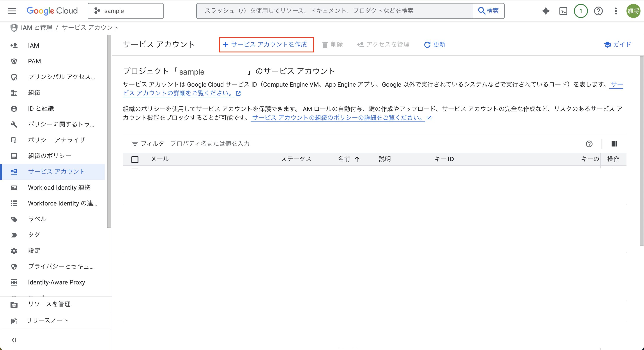This screenshot has height=350, width=644.
Task: Open the sample project selector
Action: click(x=126, y=11)
